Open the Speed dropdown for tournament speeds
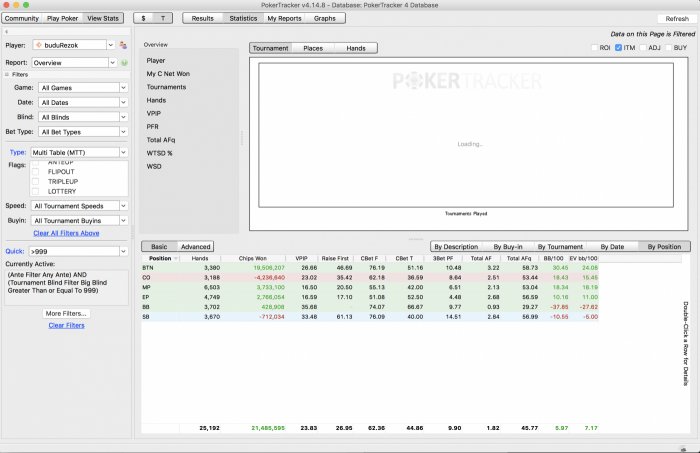Viewport: 700px width, 453px height. [123, 206]
